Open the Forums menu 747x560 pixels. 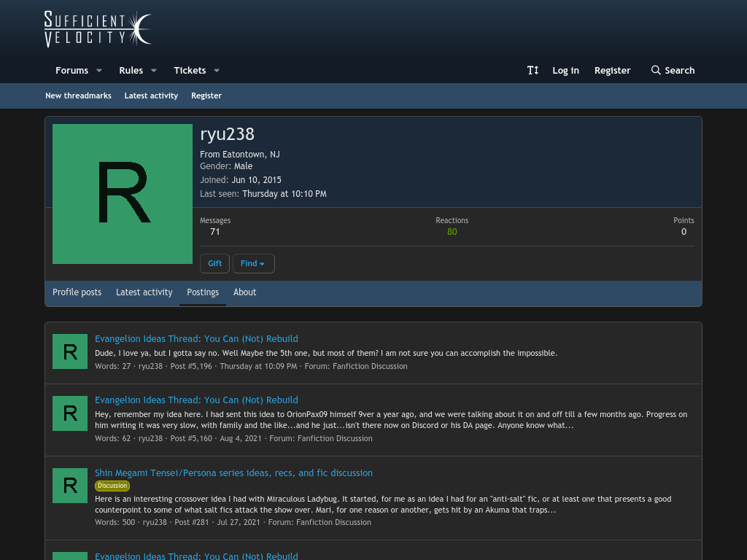click(72, 71)
